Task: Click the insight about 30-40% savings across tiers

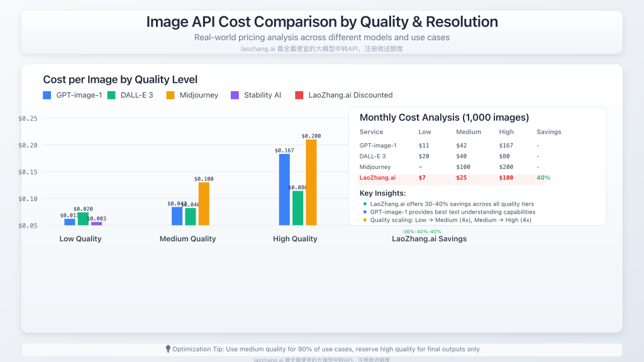Action: (452, 204)
